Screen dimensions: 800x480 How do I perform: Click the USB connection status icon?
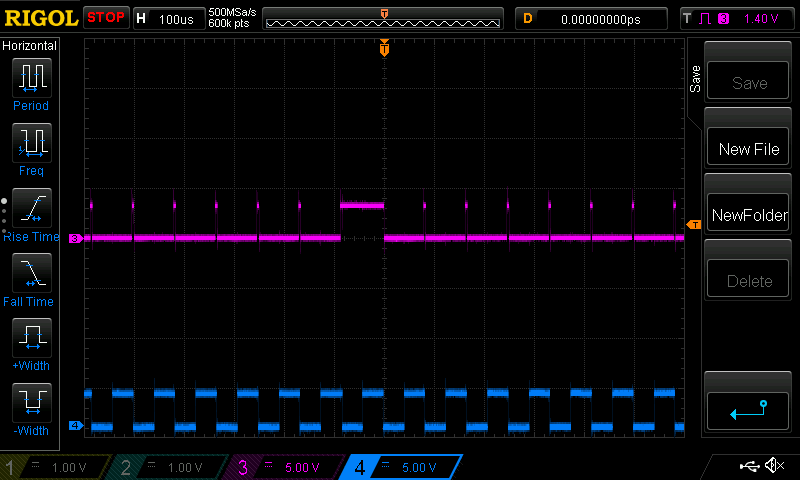pos(749,466)
